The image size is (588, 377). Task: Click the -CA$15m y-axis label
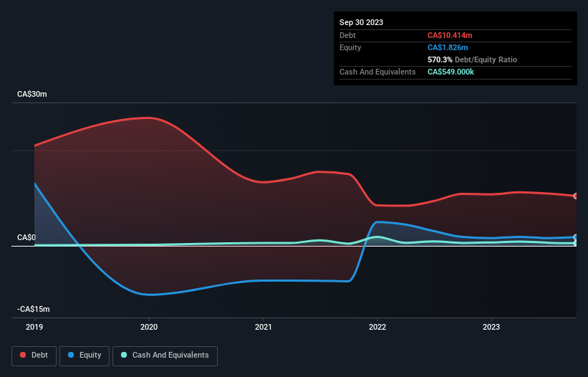[x=34, y=309]
